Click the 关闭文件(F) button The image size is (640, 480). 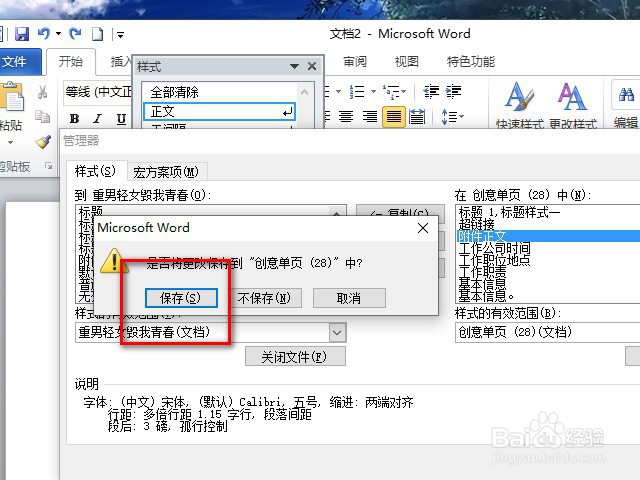click(295, 356)
